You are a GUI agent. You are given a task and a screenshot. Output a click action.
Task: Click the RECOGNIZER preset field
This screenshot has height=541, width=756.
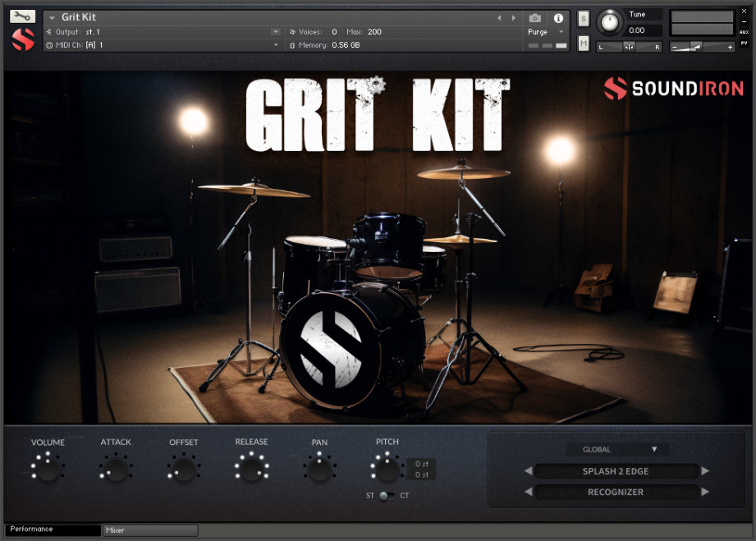(616, 492)
